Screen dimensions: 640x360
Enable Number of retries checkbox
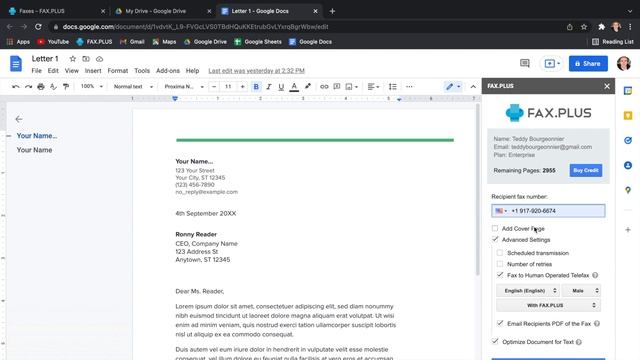tap(500, 264)
